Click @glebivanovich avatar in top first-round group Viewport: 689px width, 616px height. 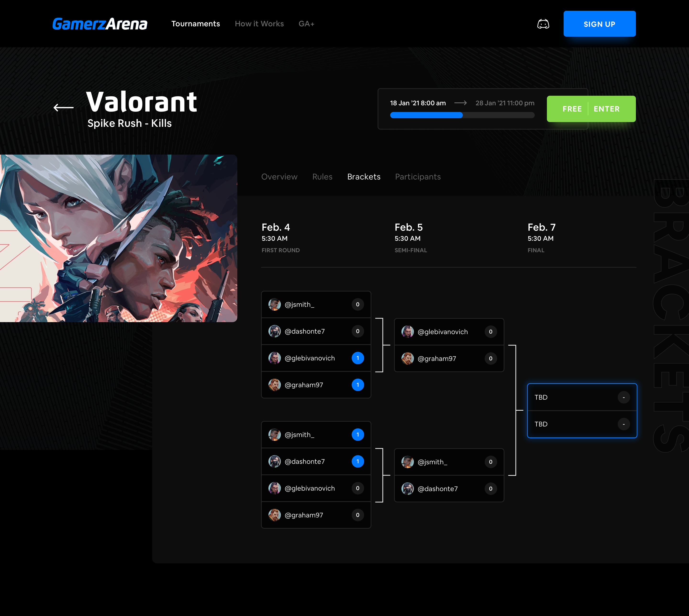tap(274, 358)
